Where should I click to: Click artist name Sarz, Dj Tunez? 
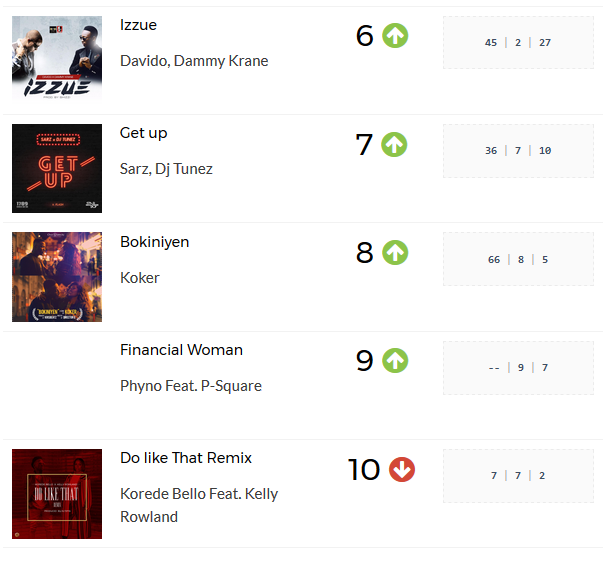click(x=166, y=169)
